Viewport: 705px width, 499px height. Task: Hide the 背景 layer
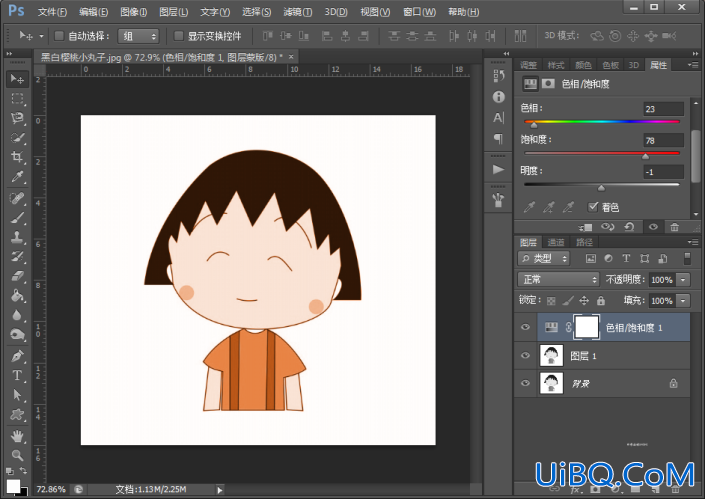(x=525, y=383)
